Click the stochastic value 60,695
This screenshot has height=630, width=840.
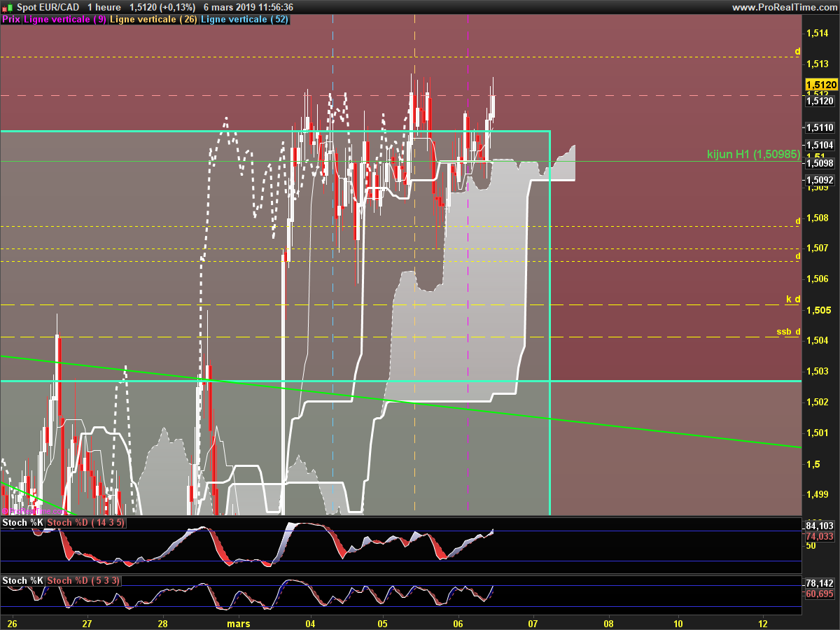click(820, 594)
